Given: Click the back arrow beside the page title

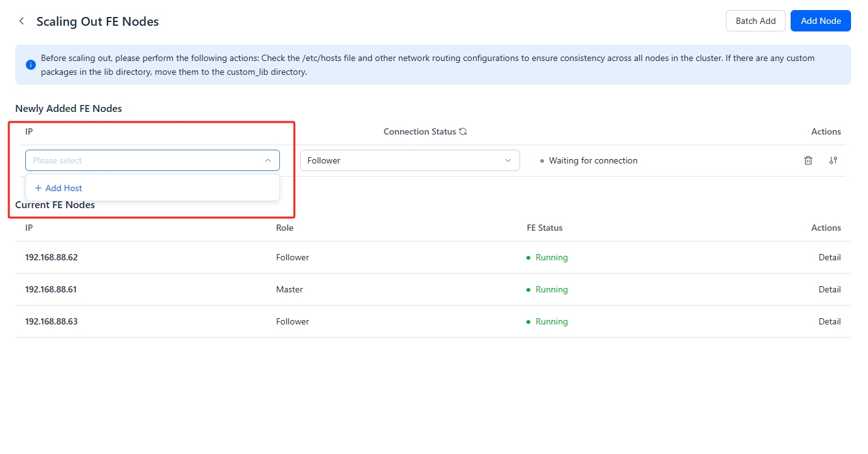Looking at the screenshot, I should [21, 20].
